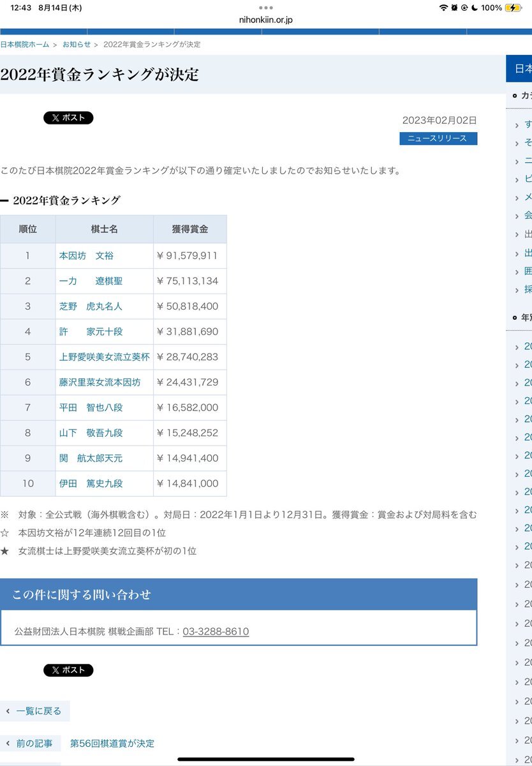The image size is (532, 766).
Task: Go to 日本棋院ホーム breadcrumb
Action: coord(24,44)
